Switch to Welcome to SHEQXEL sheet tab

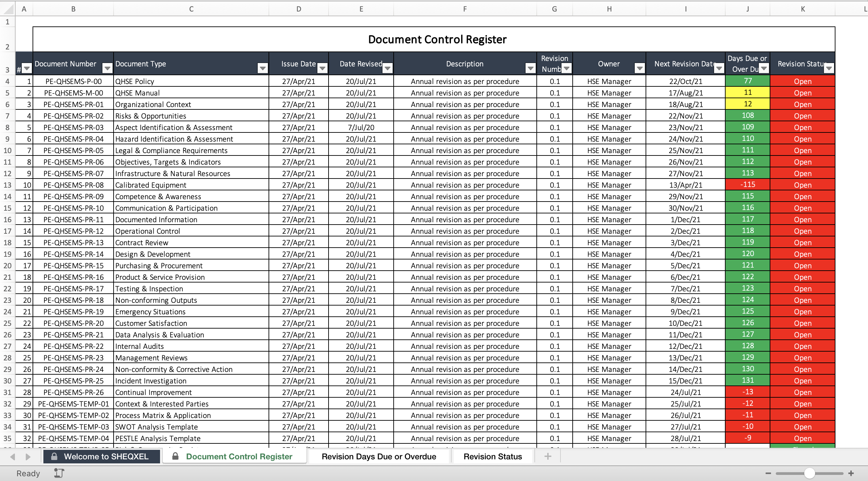click(x=101, y=456)
